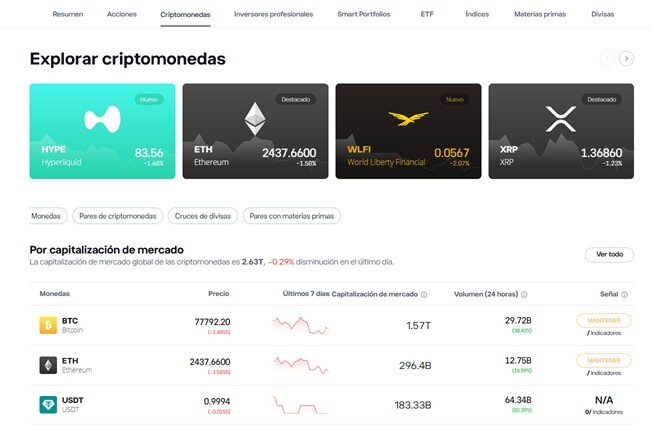The image size is (651, 426).
Task: Open Inversores profesionales tab
Action: (273, 14)
